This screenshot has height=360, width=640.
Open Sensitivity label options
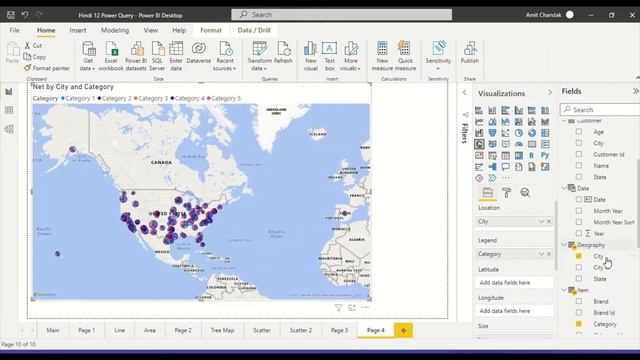coord(438,56)
